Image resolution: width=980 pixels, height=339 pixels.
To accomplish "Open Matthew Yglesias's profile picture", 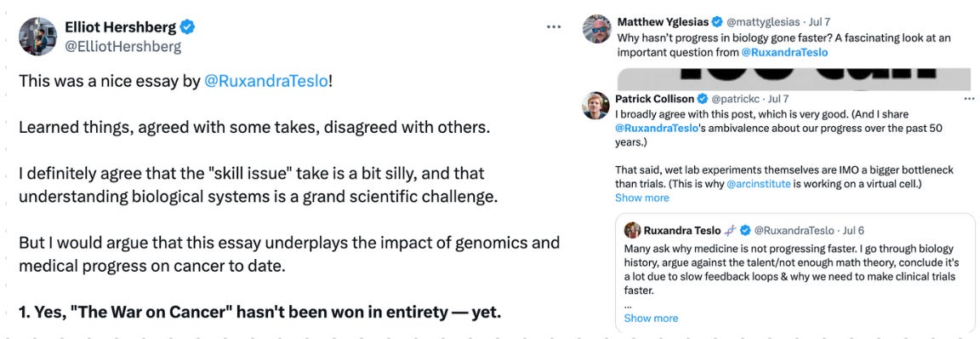I will [597, 29].
